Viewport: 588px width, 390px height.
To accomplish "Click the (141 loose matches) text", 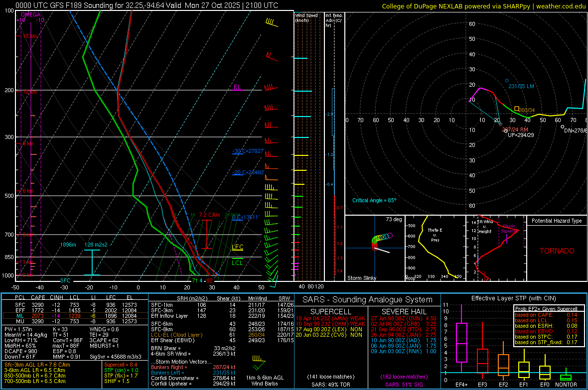I will (x=330, y=377).
